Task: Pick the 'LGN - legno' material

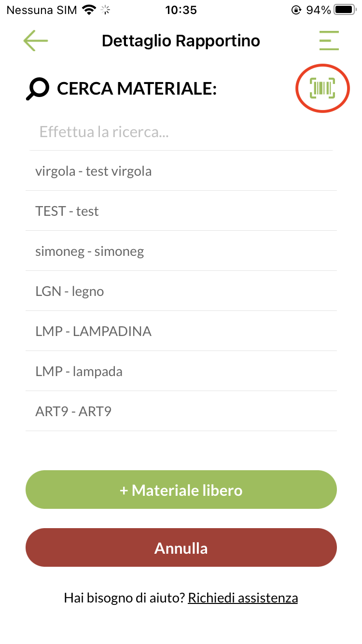Action: click(70, 291)
